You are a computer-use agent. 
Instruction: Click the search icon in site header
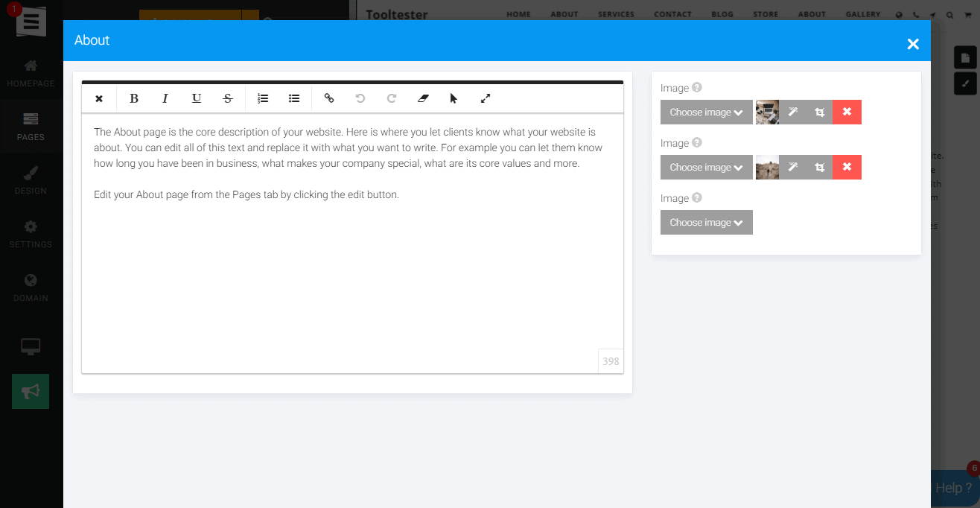pyautogui.click(x=949, y=14)
